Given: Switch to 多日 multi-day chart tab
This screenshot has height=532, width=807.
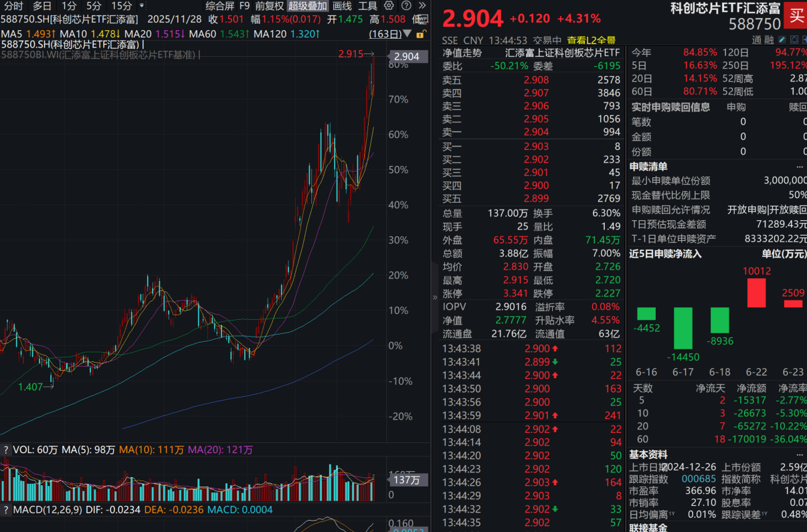Looking at the screenshot, I should (42, 5).
